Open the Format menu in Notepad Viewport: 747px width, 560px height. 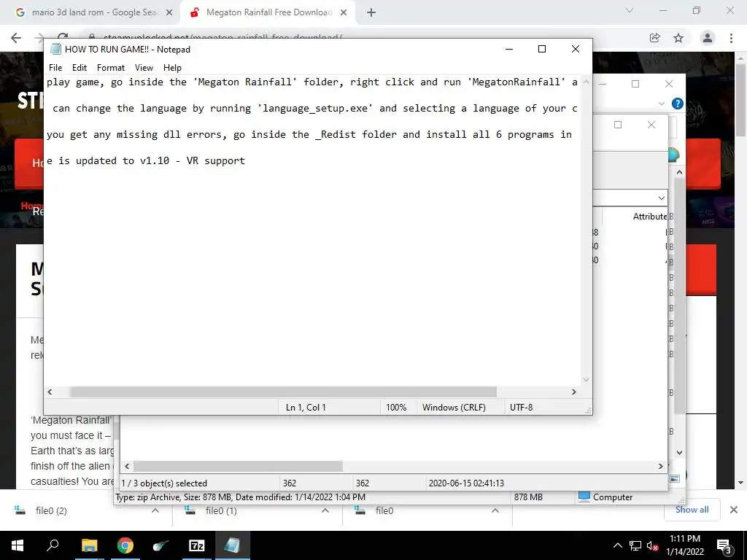point(111,68)
